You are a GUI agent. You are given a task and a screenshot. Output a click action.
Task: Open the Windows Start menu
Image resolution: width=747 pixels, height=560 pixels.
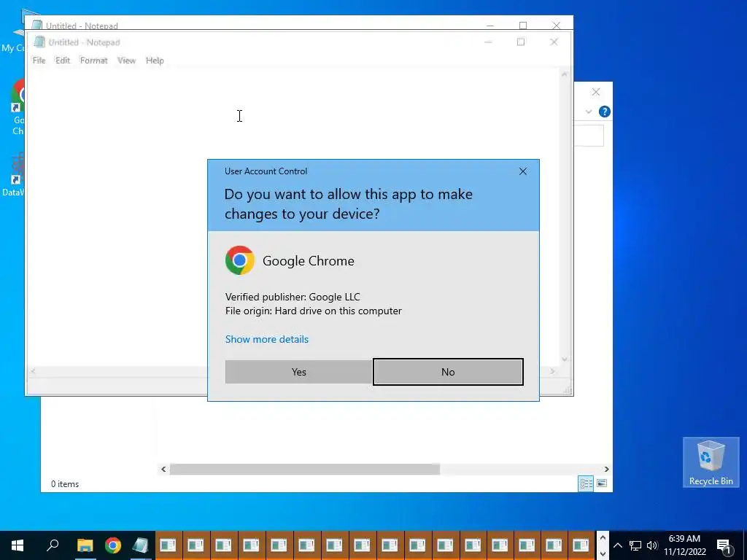pos(18,545)
